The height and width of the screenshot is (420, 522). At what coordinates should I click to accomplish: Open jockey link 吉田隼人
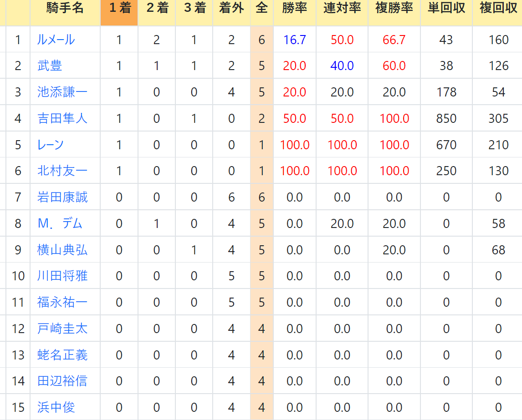(x=62, y=118)
